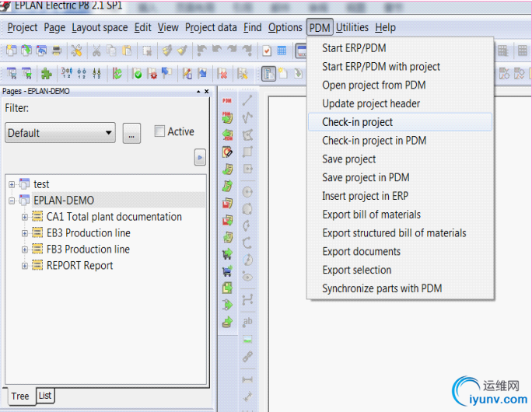Viewport: 532px width, 412px height.
Task: Click the flag with green checkmark icon
Action: click(x=138, y=73)
